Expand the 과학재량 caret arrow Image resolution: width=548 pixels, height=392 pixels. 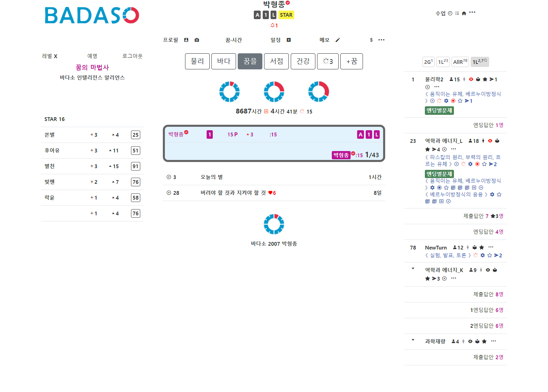tap(413, 340)
